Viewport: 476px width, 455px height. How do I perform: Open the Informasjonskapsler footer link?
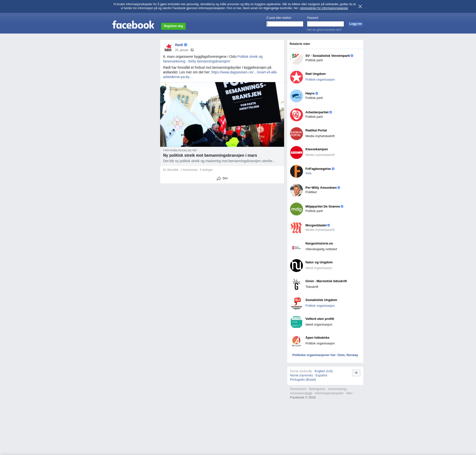pos(329,393)
